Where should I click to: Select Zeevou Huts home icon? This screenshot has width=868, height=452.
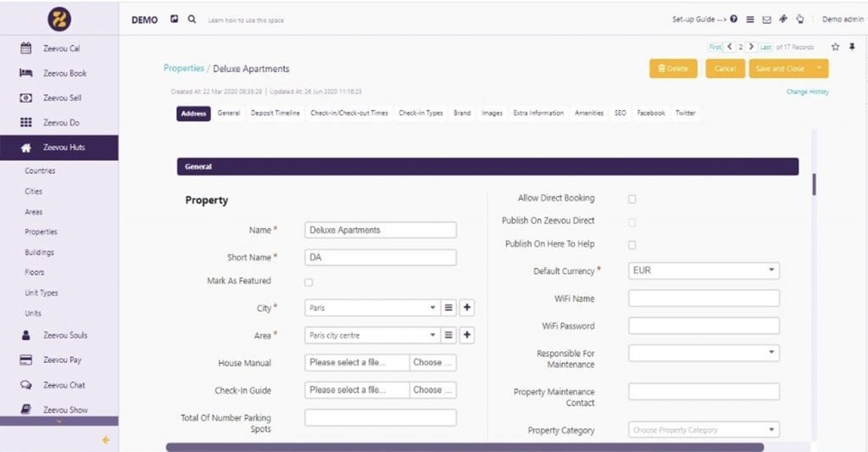point(26,148)
